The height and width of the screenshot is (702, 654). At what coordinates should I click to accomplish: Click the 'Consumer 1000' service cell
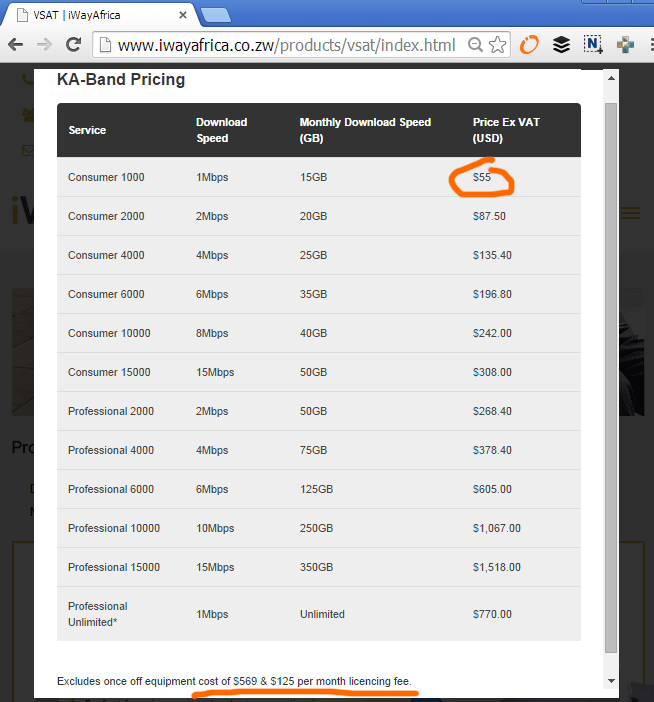[106, 177]
